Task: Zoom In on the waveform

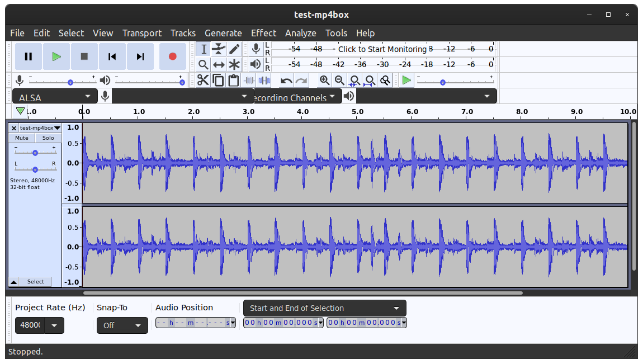Action: pos(324,81)
